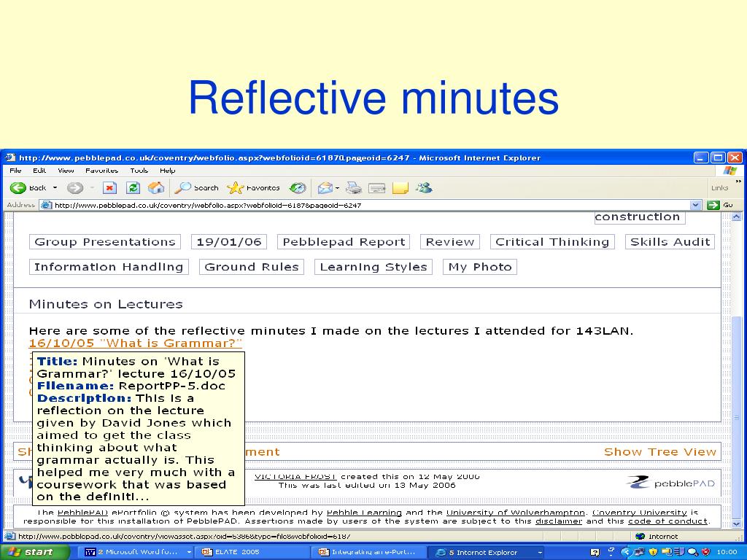This screenshot has width=747, height=560.
Task: Open the Favorites star in the toolbar
Action: (253, 188)
